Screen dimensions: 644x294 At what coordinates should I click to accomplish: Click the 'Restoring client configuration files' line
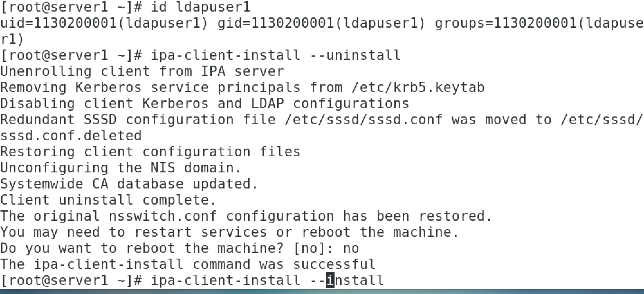pyautogui.click(x=151, y=152)
